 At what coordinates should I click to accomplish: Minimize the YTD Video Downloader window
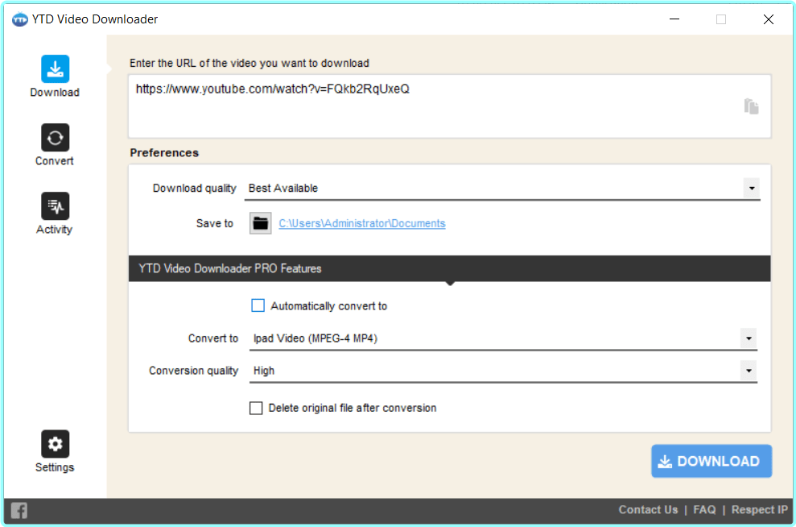coord(674,19)
